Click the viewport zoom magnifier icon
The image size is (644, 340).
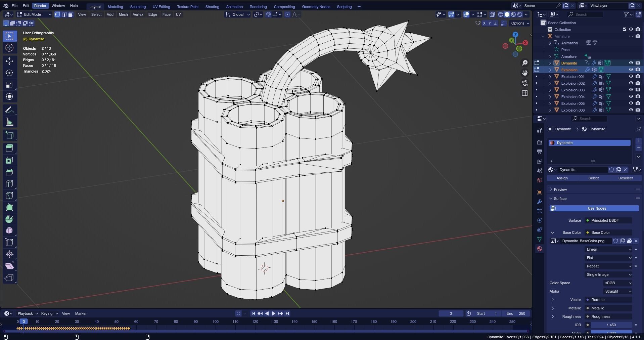click(x=525, y=63)
